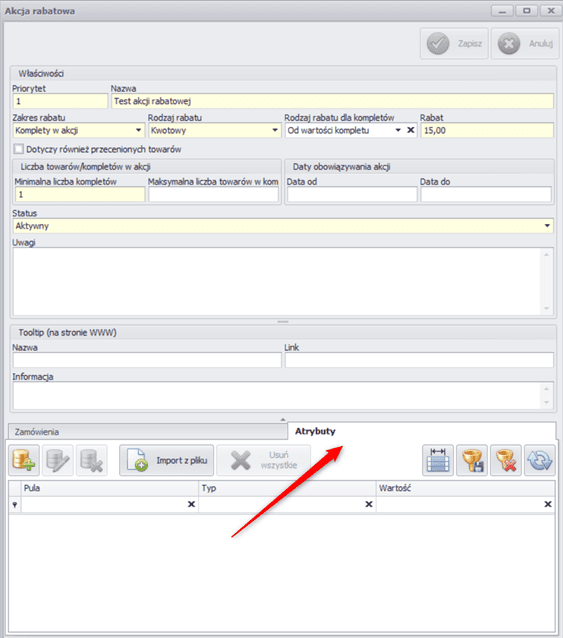Switch to the Zamówienia tab

coord(147,432)
